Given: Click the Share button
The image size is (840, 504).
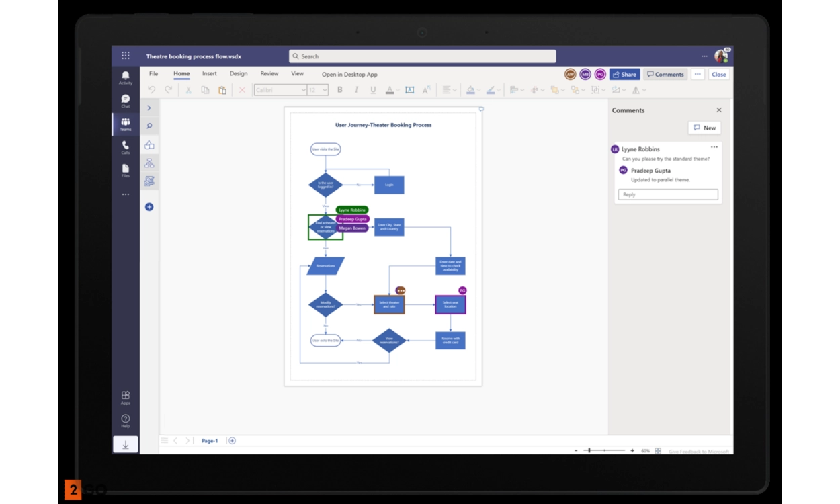Looking at the screenshot, I should click(x=624, y=75).
